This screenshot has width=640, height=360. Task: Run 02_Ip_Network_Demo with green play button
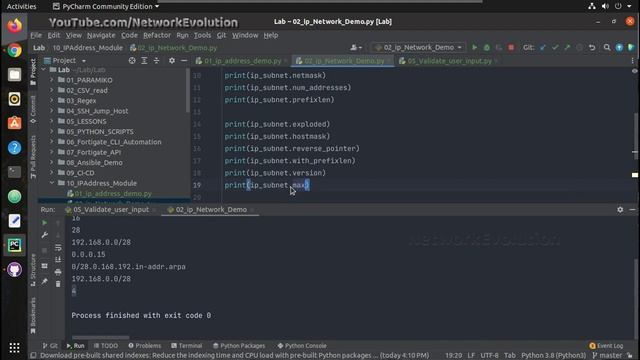click(x=474, y=48)
